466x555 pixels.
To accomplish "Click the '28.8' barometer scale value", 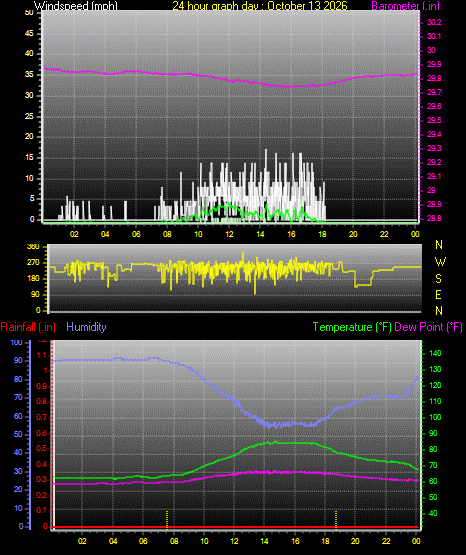I will tap(434, 218).
